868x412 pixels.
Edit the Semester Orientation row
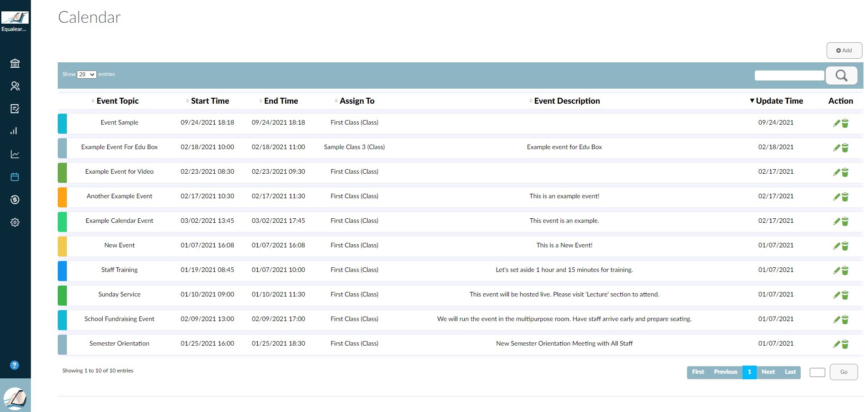pos(836,344)
